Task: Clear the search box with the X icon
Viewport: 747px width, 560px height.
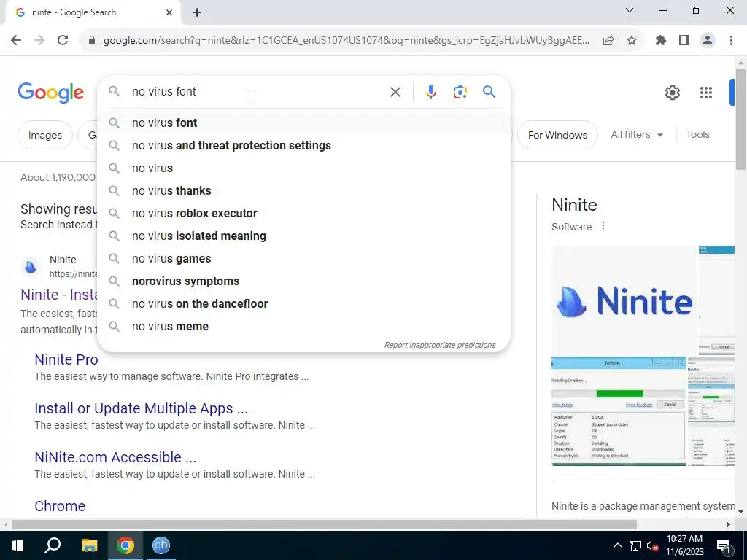Action: 395,92
